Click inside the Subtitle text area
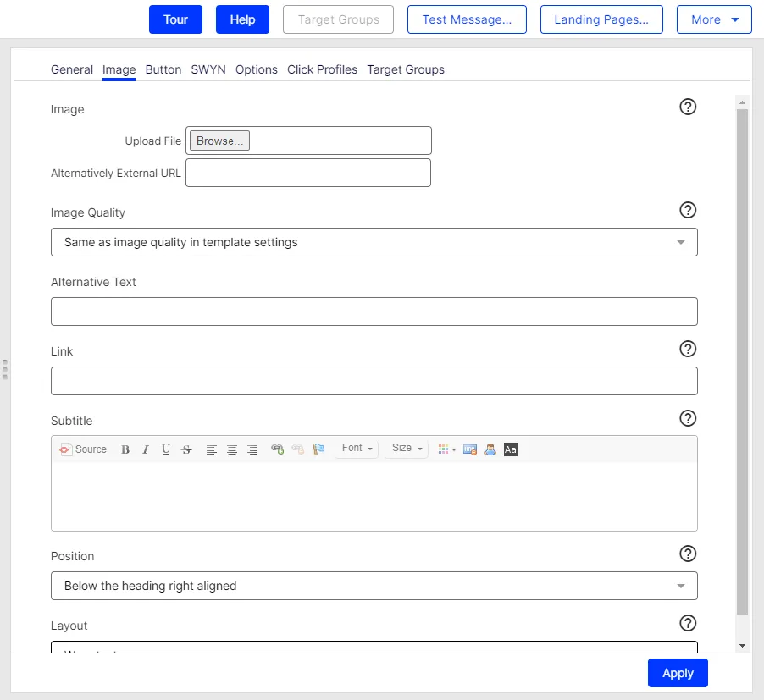764x700 pixels. (x=374, y=496)
